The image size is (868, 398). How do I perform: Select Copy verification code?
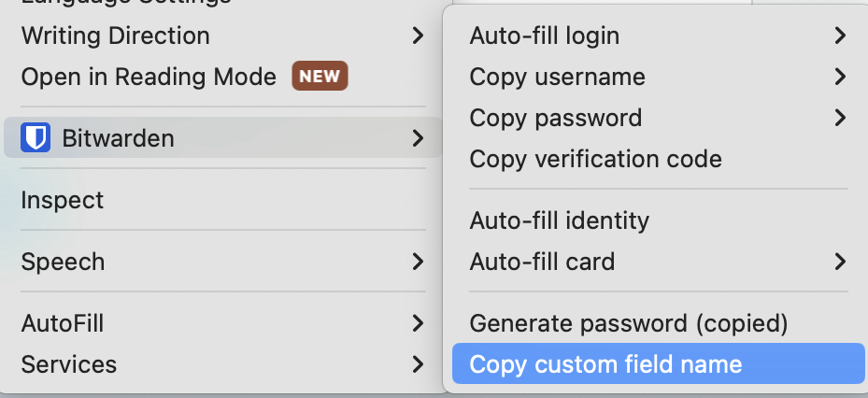[595, 159]
